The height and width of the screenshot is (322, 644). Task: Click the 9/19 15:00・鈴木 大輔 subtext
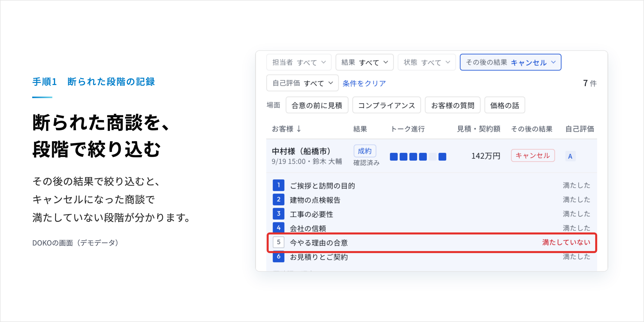(307, 161)
